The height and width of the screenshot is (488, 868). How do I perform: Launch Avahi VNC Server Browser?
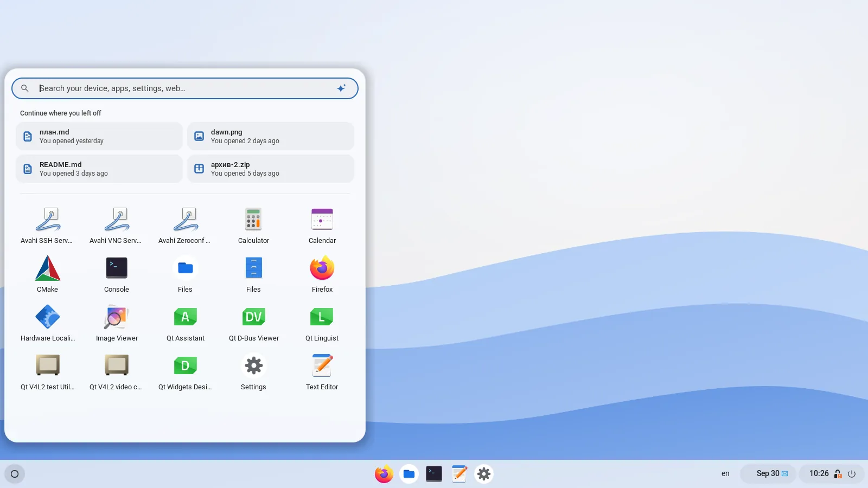tap(117, 226)
